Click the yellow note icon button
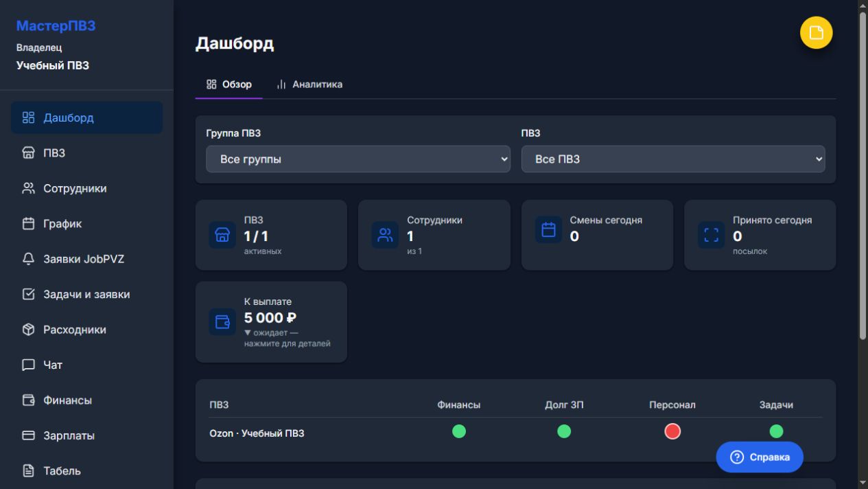 click(x=817, y=33)
